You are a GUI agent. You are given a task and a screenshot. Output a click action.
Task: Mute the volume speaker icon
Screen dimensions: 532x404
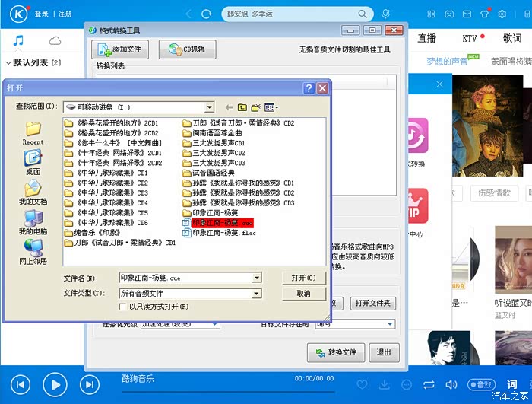click(451, 384)
